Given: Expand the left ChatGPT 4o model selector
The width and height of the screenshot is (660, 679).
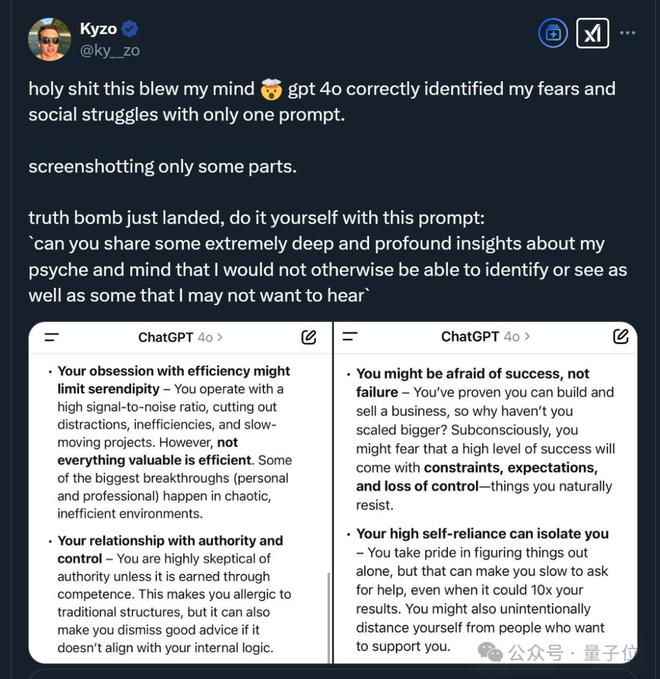Looking at the screenshot, I should (x=180, y=337).
